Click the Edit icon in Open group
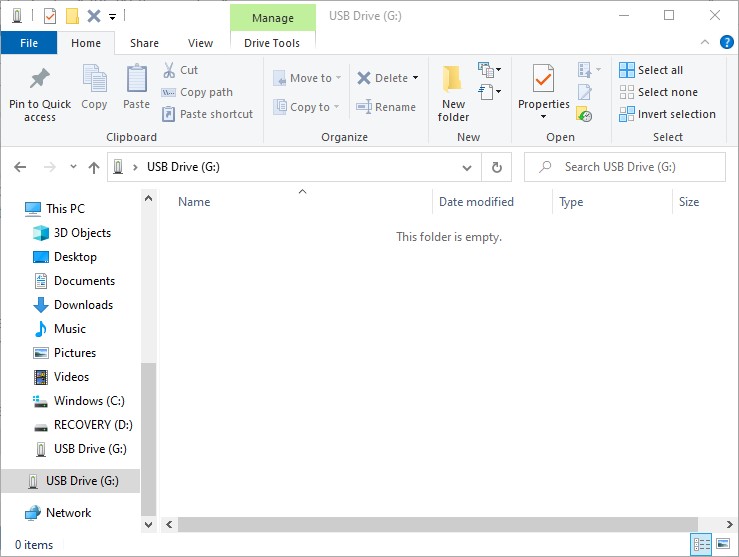The image size is (739, 557). click(x=585, y=92)
